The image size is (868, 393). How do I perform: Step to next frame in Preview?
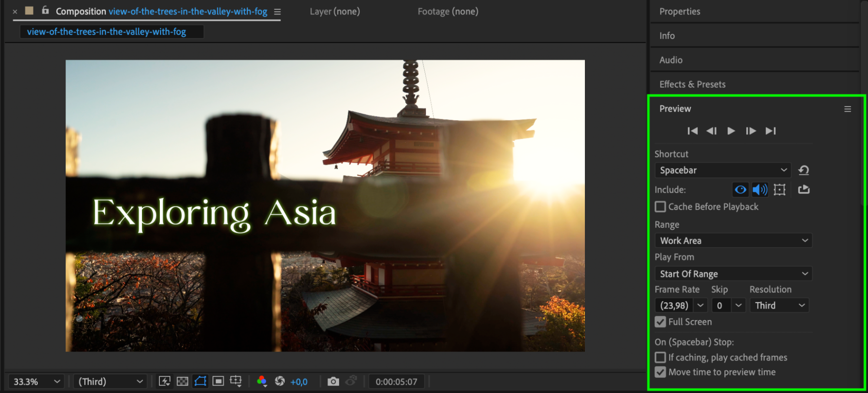point(751,131)
